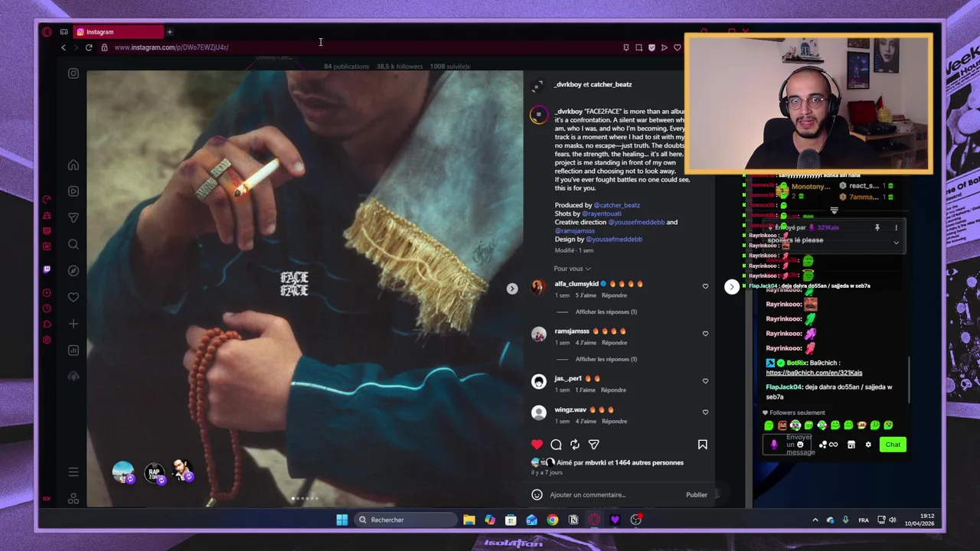Open Twitch panel in Opera sidebar

(x=47, y=269)
